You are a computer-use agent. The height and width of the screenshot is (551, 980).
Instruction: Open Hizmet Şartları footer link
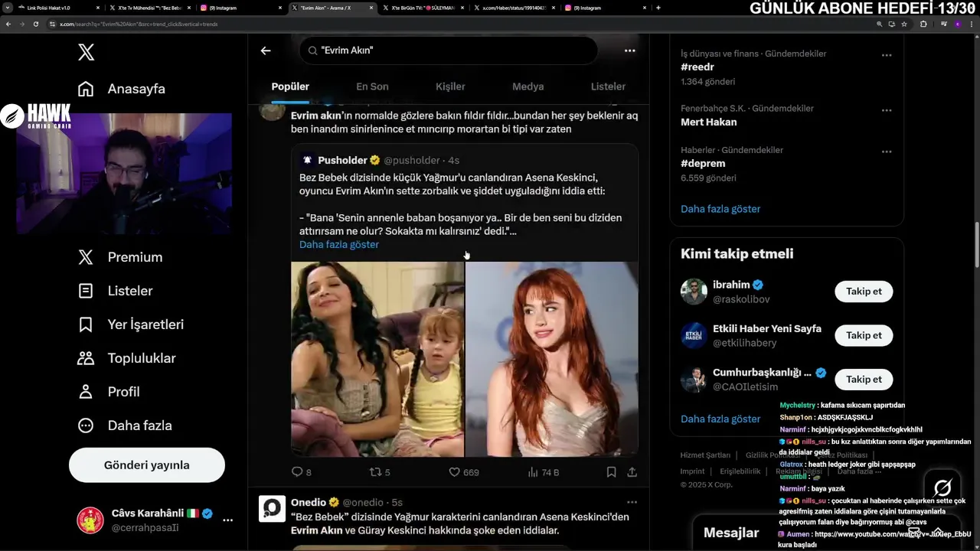(x=705, y=455)
